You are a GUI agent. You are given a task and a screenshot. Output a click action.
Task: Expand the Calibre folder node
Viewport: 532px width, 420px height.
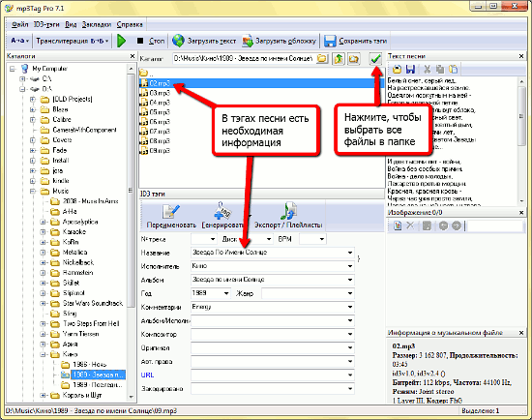(33, 120)
